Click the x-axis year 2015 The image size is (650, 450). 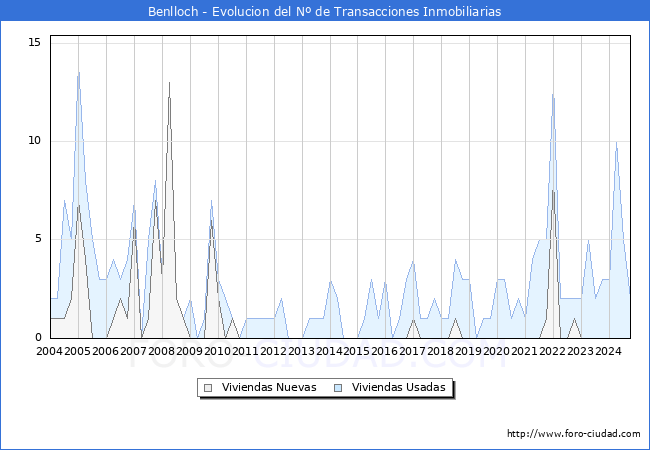(357, 351)
